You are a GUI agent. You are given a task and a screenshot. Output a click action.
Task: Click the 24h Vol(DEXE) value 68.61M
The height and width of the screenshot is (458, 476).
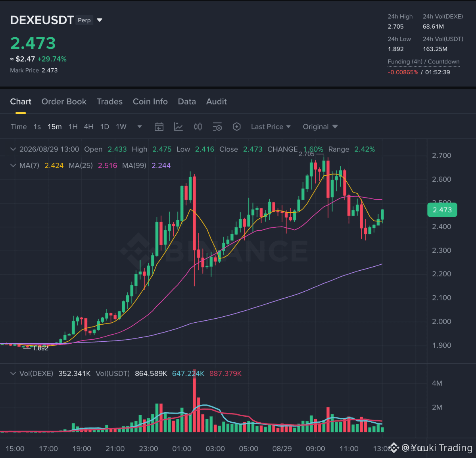tap(433, 27)
